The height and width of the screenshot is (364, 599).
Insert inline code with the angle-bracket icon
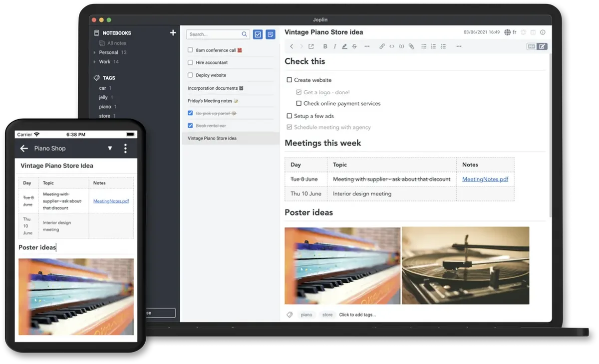coord(392,46)
